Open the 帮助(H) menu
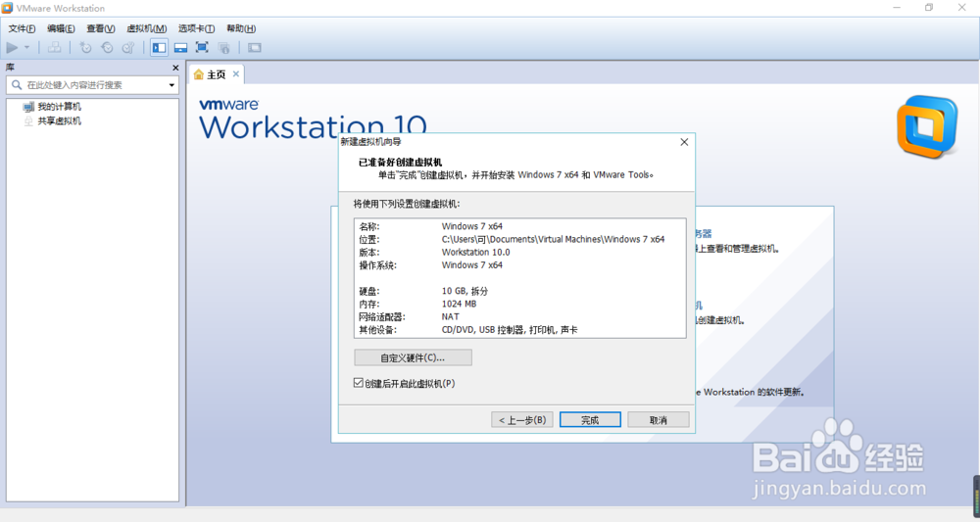This screenshot has width=980, height=522. coord(241,28)
